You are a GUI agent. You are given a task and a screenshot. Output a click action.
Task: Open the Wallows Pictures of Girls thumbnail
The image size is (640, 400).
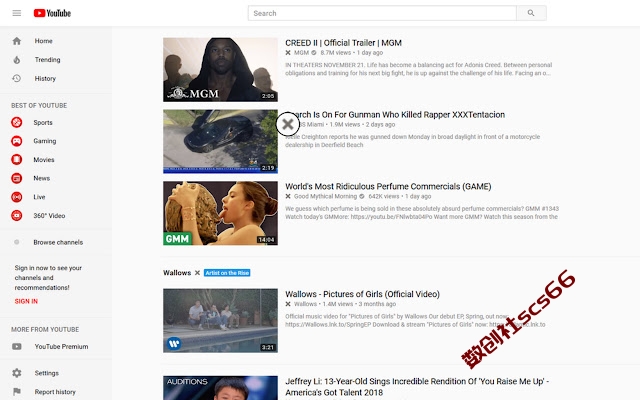(x=220, y=321)
